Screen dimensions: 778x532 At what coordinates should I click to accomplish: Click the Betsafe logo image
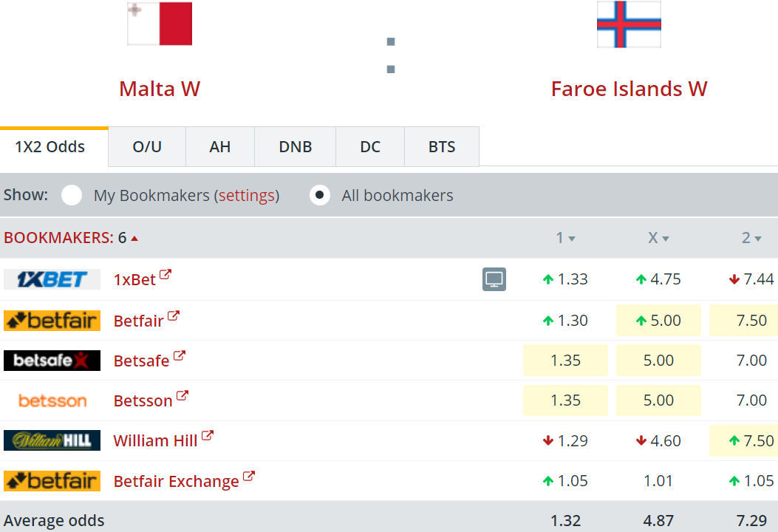[x=52, y=361]
